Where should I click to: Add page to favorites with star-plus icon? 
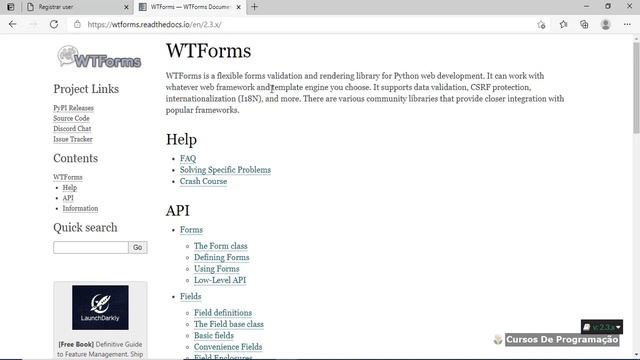541,24
